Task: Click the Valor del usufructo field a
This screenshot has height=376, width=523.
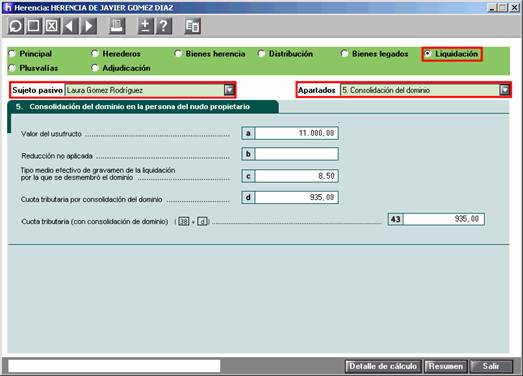Action: (x=297, y=133)
